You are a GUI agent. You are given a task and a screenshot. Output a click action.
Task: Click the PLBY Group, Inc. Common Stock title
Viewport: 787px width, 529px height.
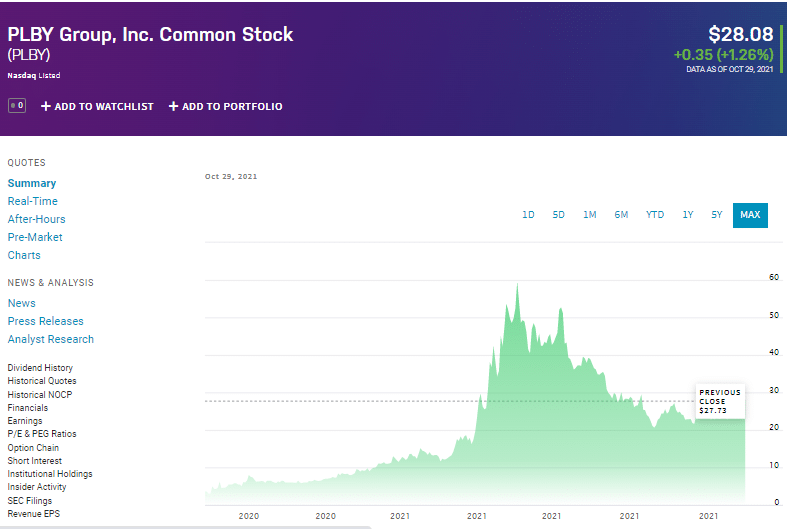(150, 34)
